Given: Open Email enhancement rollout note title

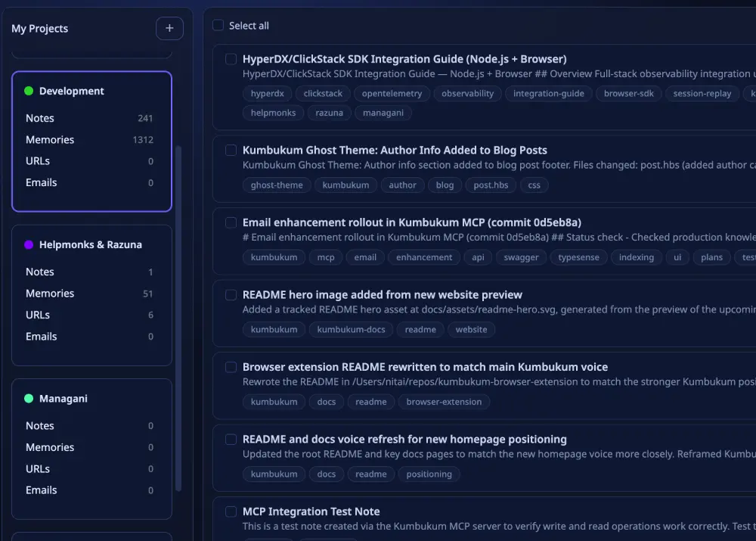Looking at the screenshot, I should point(412,222).
